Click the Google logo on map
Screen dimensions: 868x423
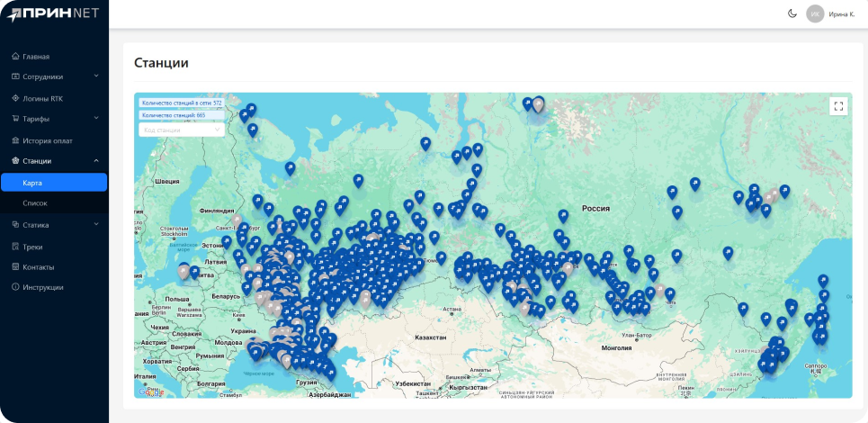[151, 391]
